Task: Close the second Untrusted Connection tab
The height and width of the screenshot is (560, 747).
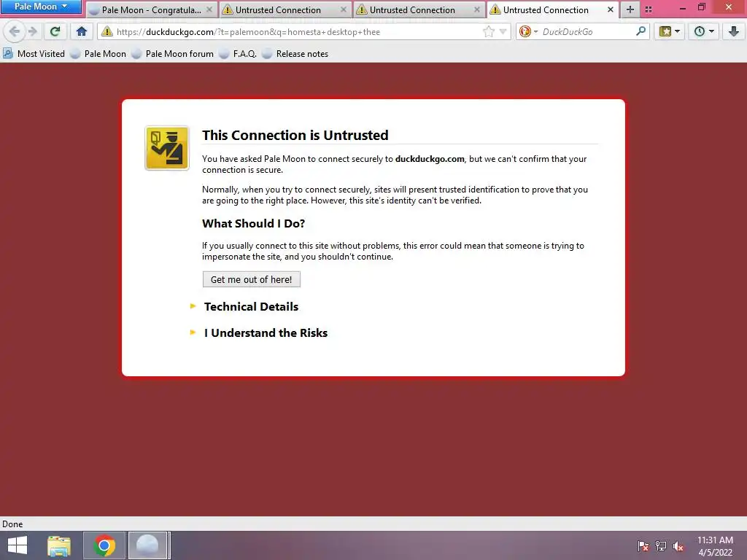Action: coord(343,9)
